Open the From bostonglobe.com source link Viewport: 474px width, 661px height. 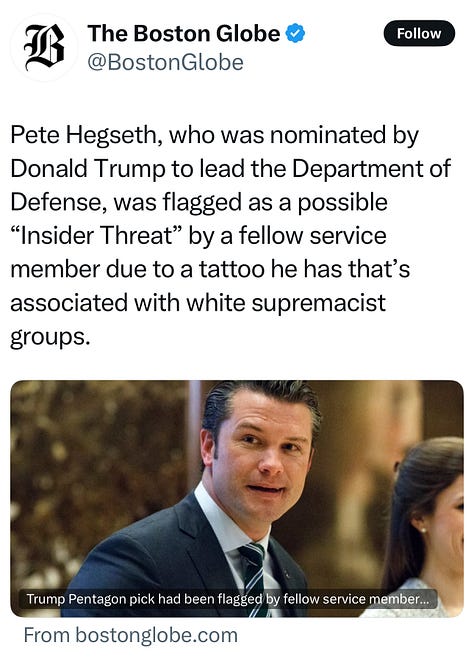click(131, 635)
